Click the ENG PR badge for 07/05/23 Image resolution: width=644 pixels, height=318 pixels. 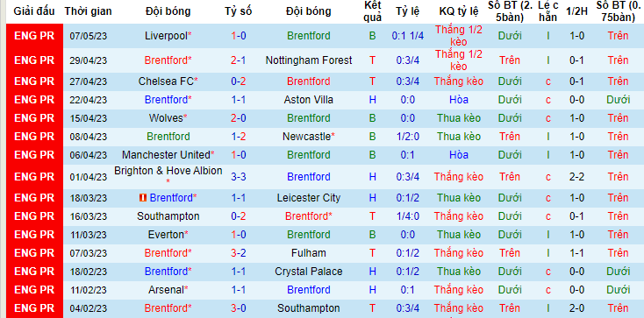(34, 36)
